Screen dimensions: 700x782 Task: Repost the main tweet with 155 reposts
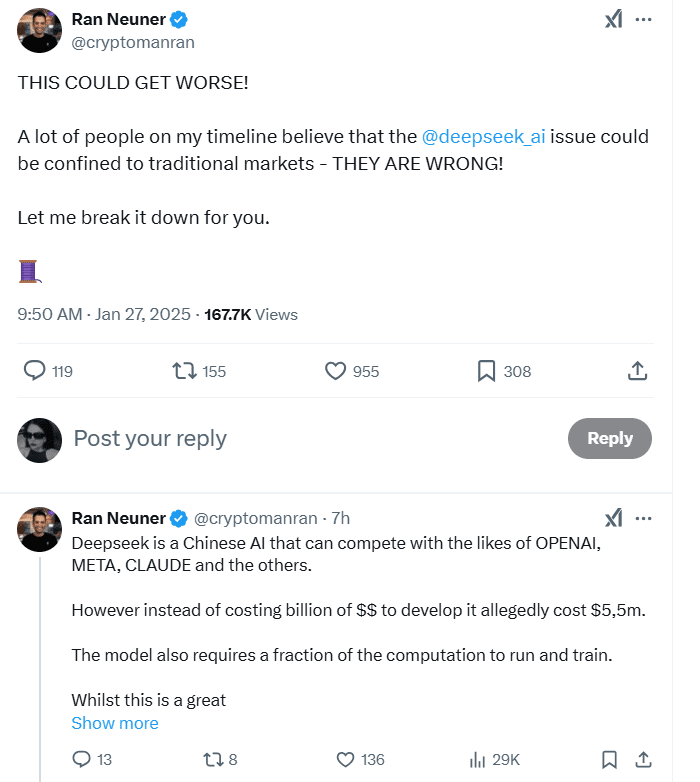(x=184, y=371)
